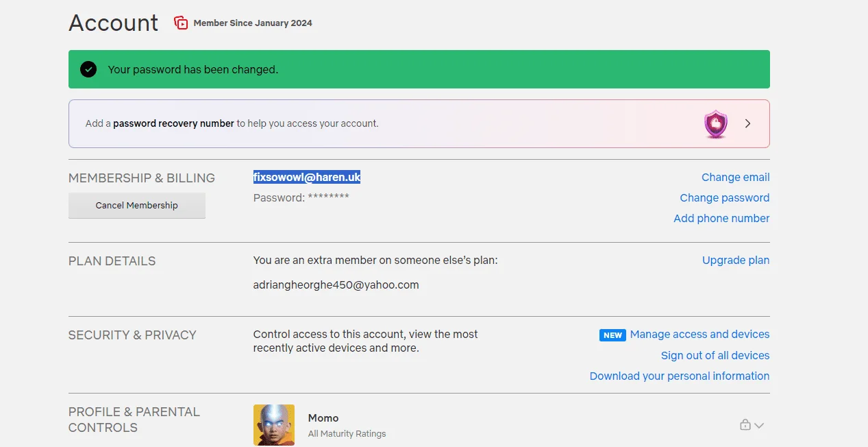Open Manage access and devices
Screen dimensions: 868x447
tap(699, 335)
